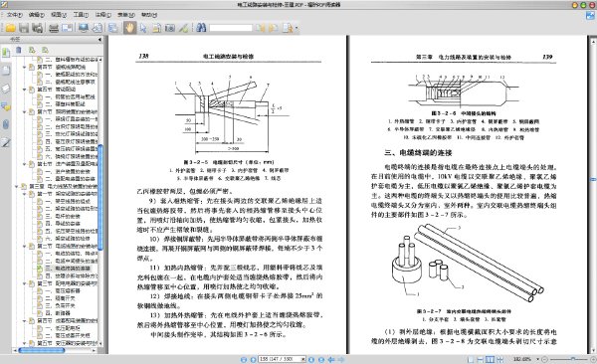597x364 pixels.
Task: Collapse the bookmarks panel with the arrow
Action: (99, 39)
